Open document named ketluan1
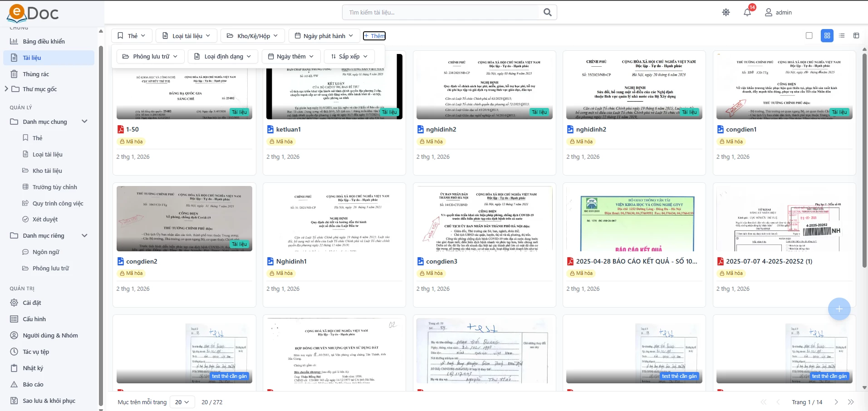The height and width of the screenshot is (411, 868). pyautogui.click(x=288, y=129)
